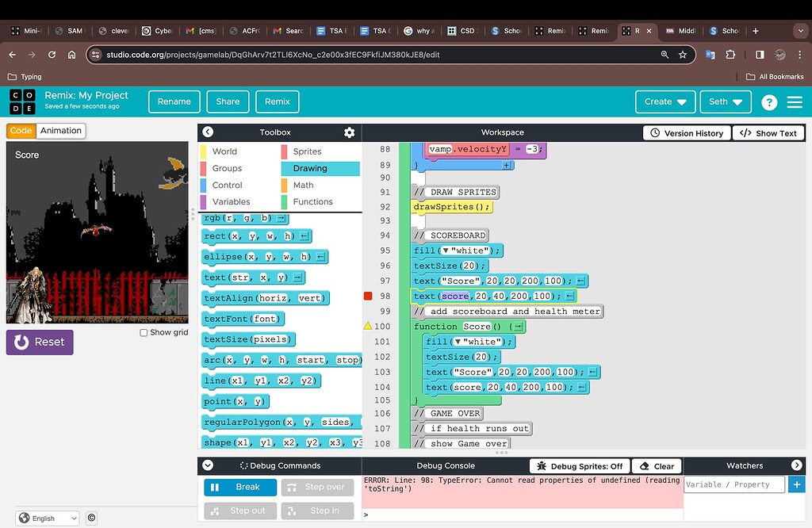Image resolution: width=812 pixels, height=528 pixels.
Task: Toggle Debug Sprites on in Debug Console
Action: click(x=579, y=465)
